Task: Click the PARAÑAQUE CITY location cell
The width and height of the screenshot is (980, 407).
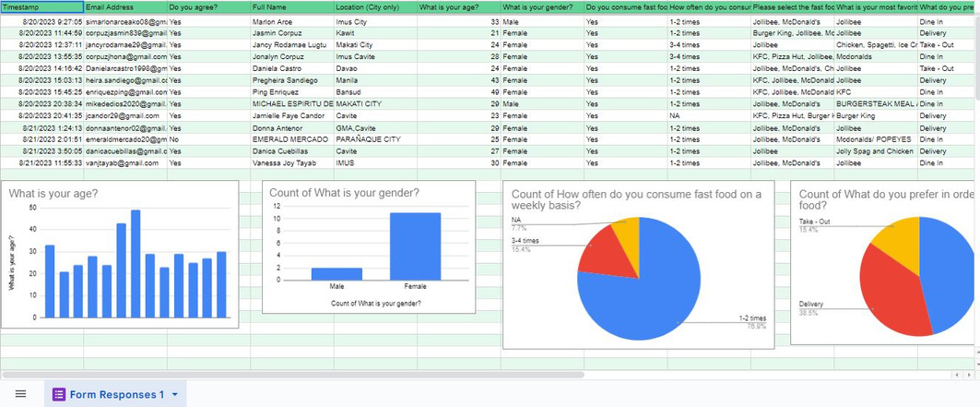Action: point(375,138)
